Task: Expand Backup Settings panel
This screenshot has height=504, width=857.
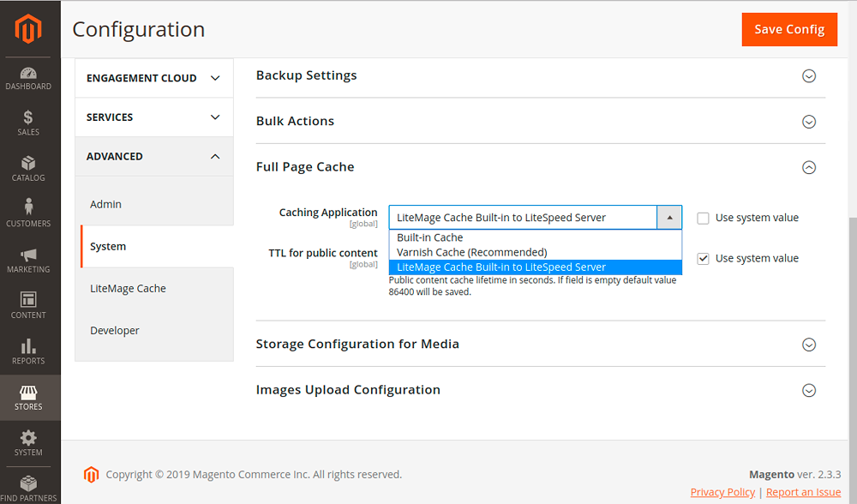Action: pyautogui.click(x=541, y=75)
